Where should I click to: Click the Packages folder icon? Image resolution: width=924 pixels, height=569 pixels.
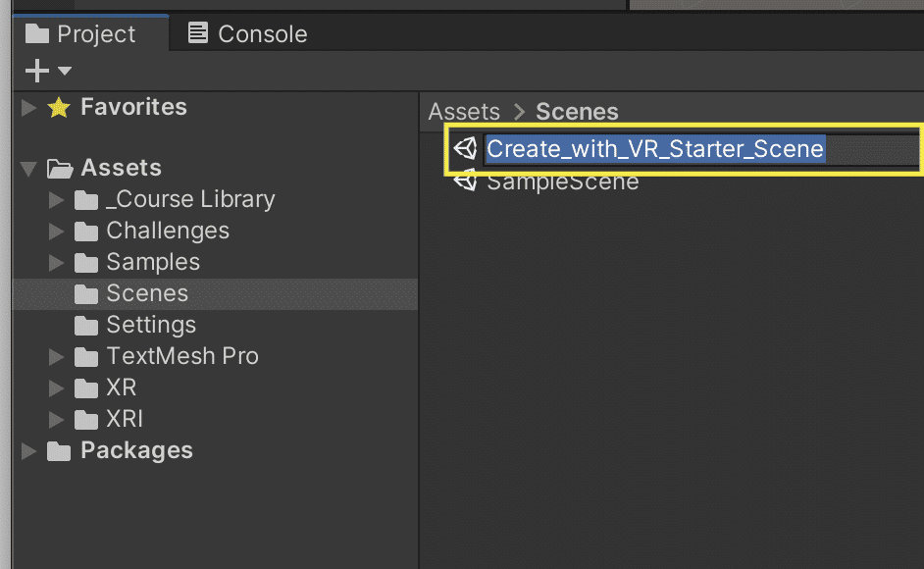(x=59, y=451)
